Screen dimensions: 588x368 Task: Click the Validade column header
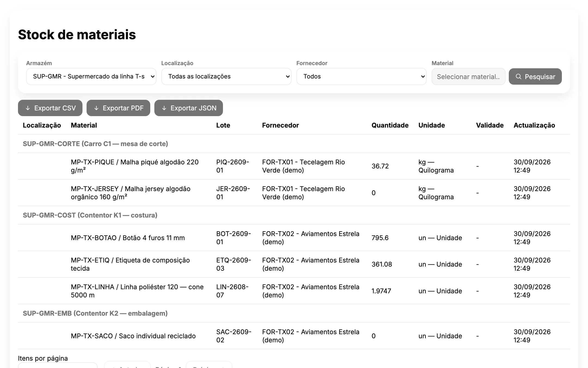(490, 125)
